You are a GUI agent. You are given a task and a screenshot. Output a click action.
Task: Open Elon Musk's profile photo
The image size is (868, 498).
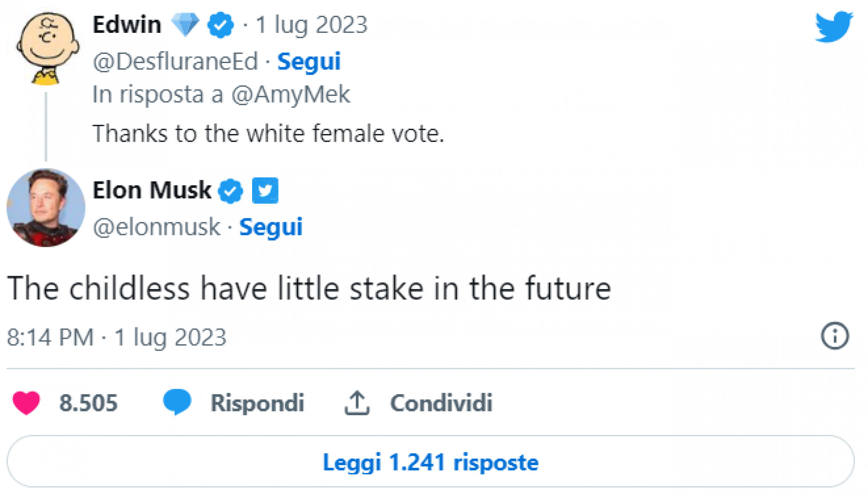[46, 207]
